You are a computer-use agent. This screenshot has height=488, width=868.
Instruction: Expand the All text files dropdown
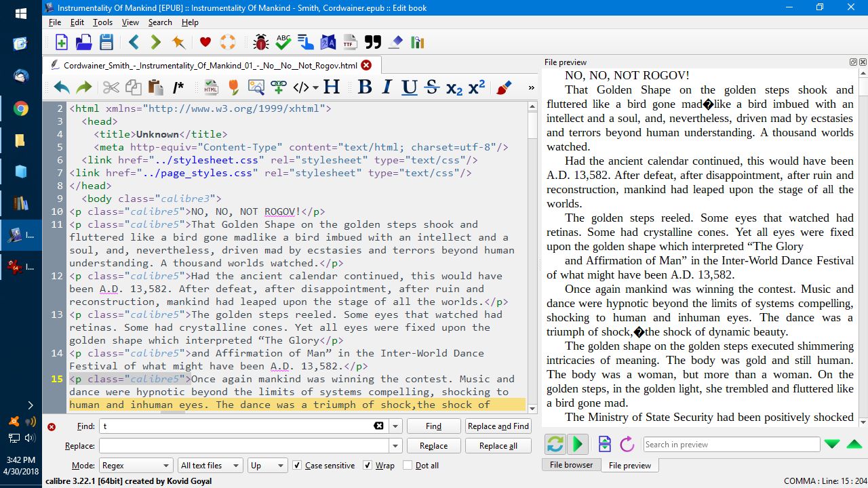tap(210, 466)
